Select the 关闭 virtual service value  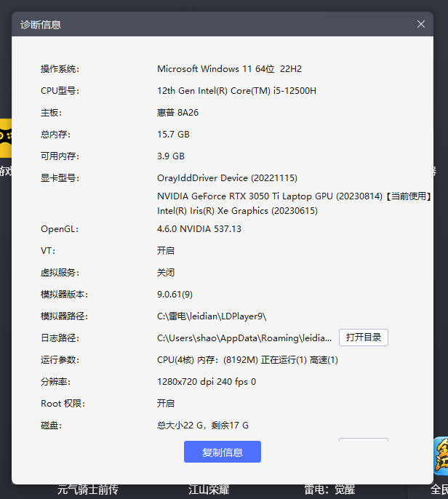pyautogui.click(x=166, y=273)
